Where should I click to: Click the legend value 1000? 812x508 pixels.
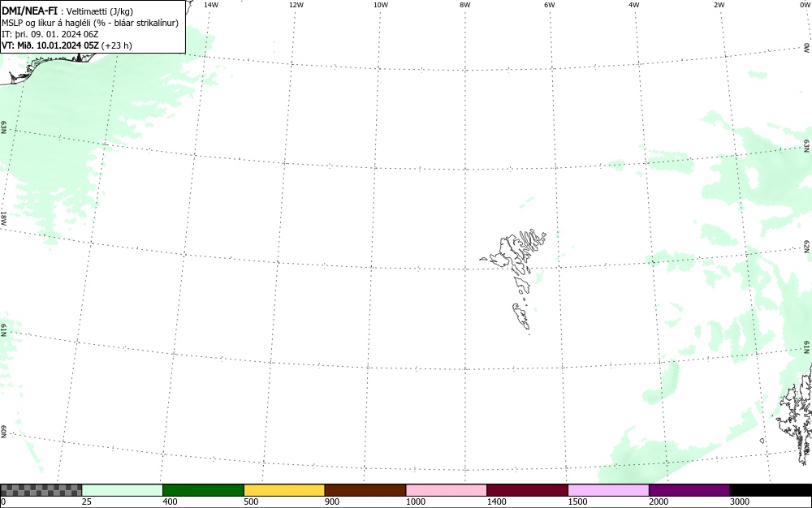pyautogui.click(x=416, y=502)
